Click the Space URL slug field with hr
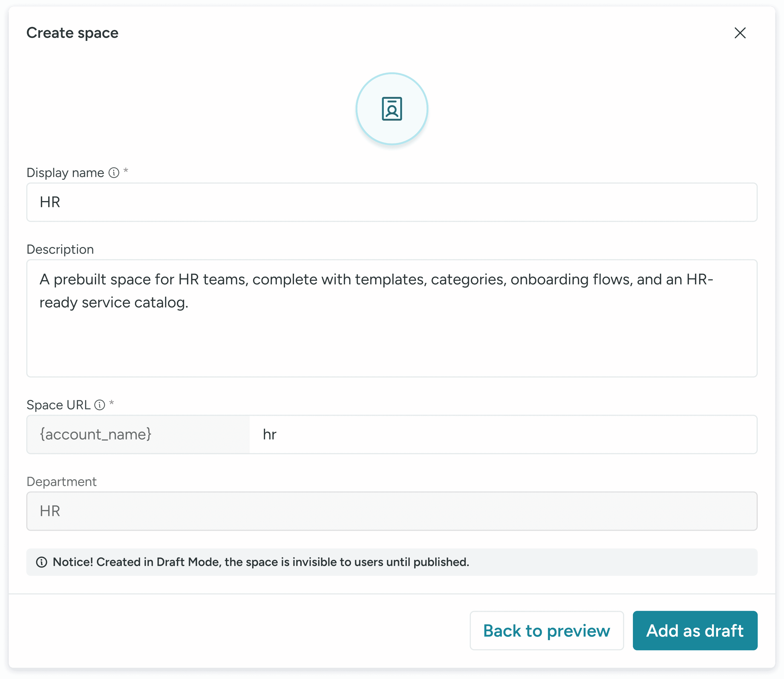This screenshot has height=679, width=784. coord(503,435)
